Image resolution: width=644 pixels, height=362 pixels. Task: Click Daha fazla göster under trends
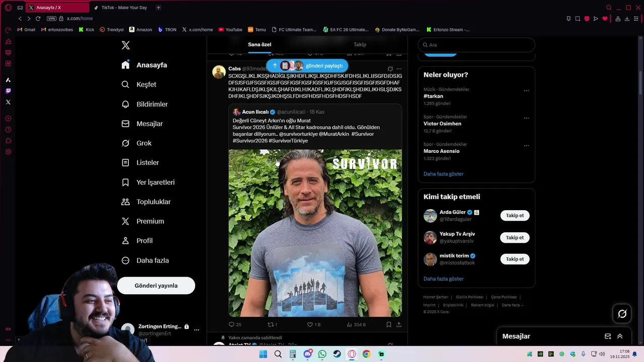pos(443,174)
